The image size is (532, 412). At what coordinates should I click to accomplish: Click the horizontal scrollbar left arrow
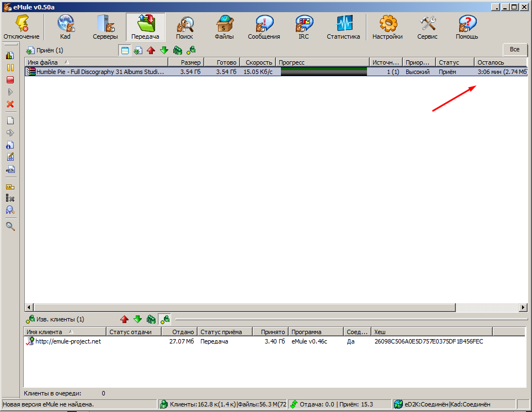(x=29, y=308)
